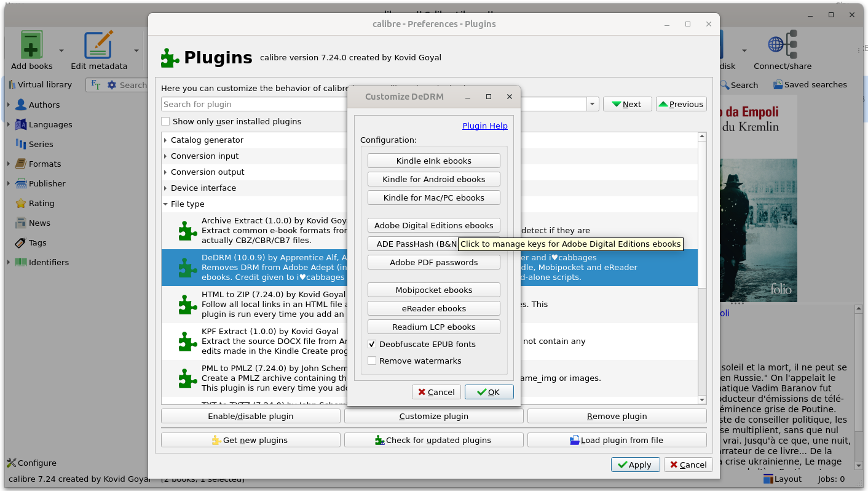868x491 pixels.
Task: Open the Connect/share icon in main window
Action: point(783,45)
